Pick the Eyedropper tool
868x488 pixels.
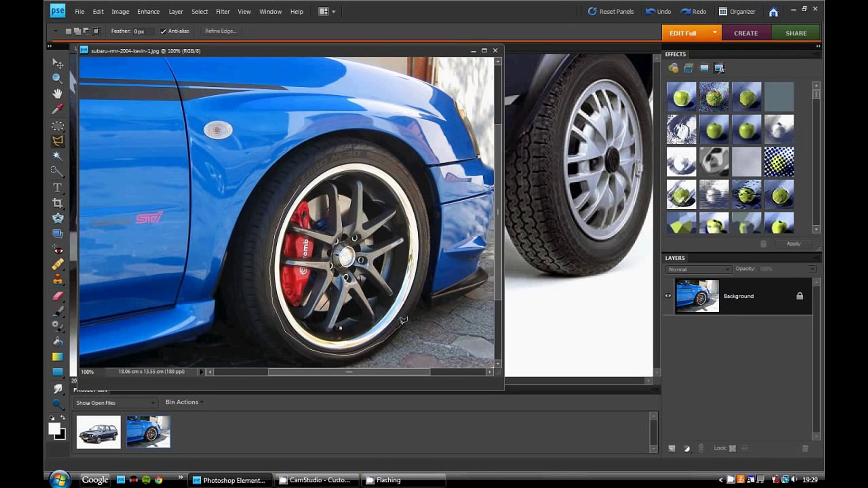(x=57, y=109)
